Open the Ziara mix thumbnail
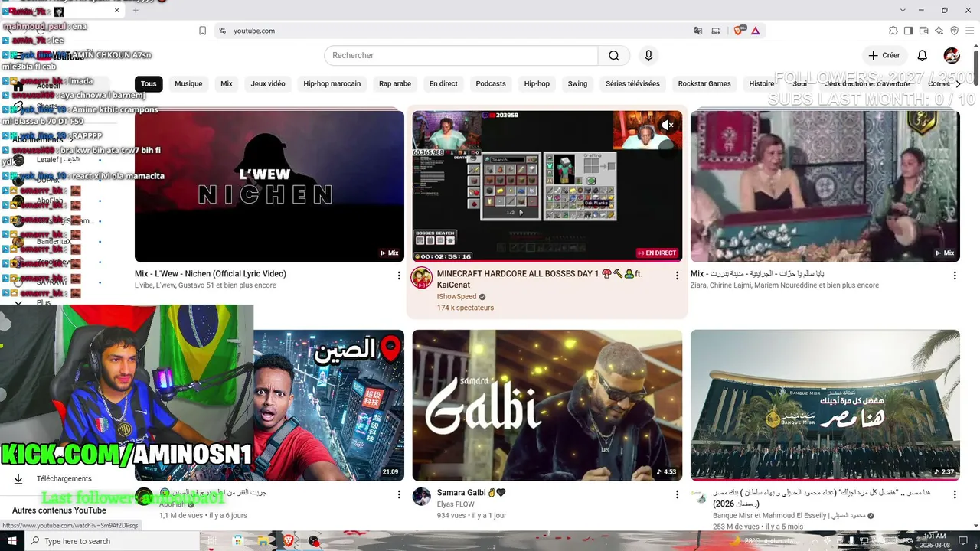Viewport: 980px width, 551px height. click(825, 187)
